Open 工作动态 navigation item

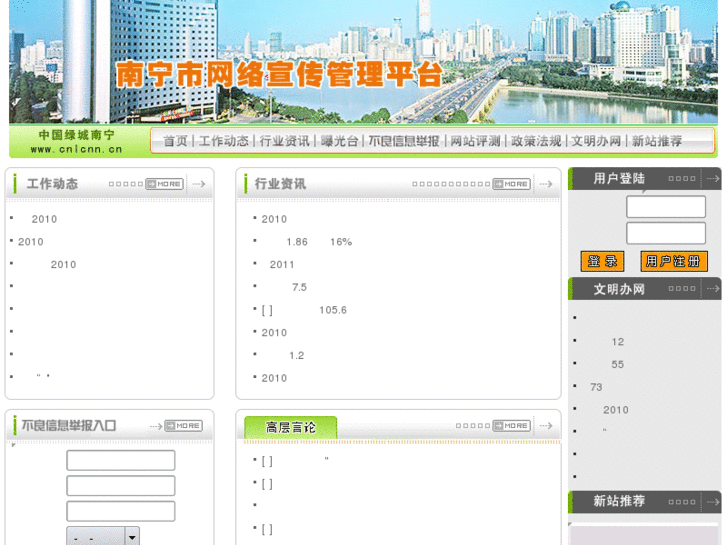(x=223, y=141)
